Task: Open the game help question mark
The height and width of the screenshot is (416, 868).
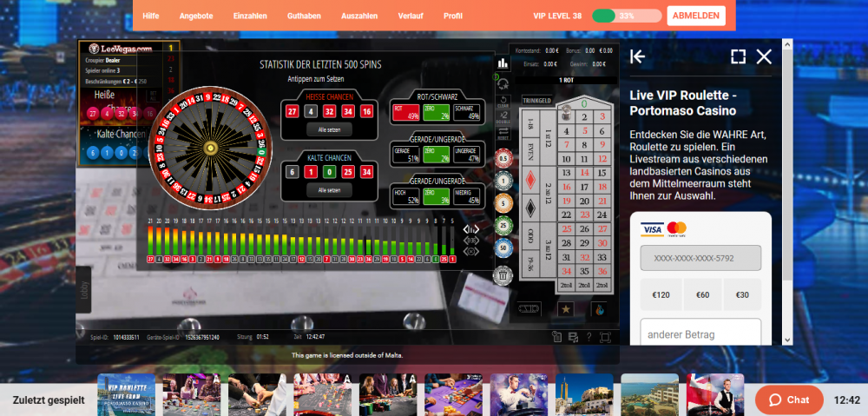Action: (589, 337)
